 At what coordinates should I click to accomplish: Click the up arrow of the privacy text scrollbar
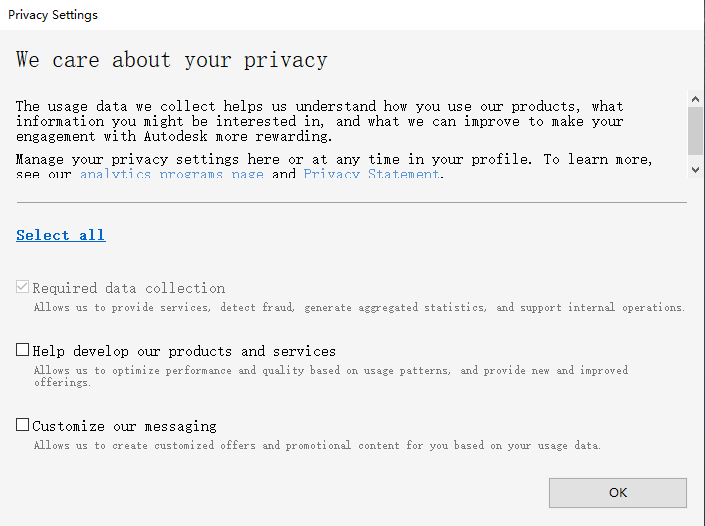(696, 99)
